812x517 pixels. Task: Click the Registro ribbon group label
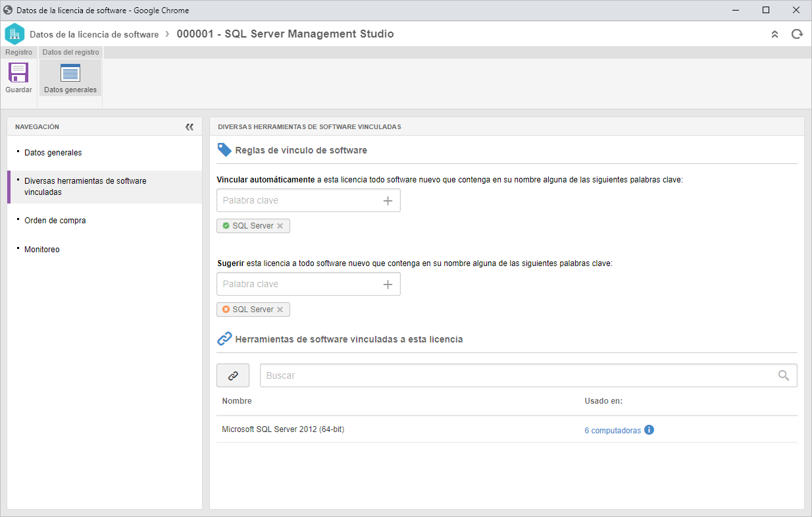pos(18,52)
